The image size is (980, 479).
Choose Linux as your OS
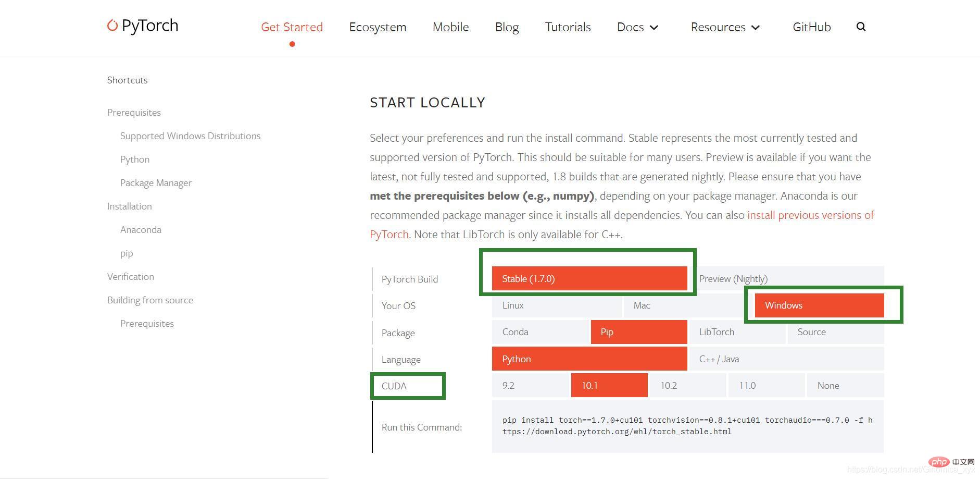tap(556, 305)
